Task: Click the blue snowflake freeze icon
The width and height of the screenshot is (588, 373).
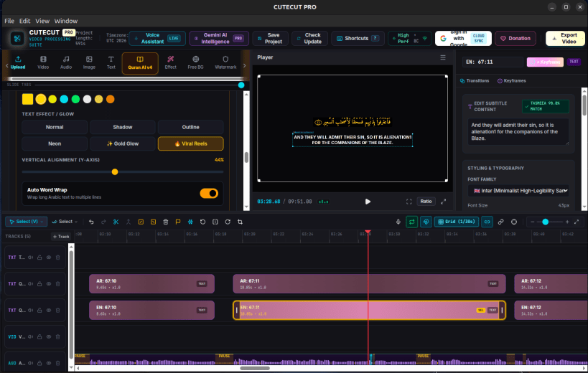Action: click(190, 222)
